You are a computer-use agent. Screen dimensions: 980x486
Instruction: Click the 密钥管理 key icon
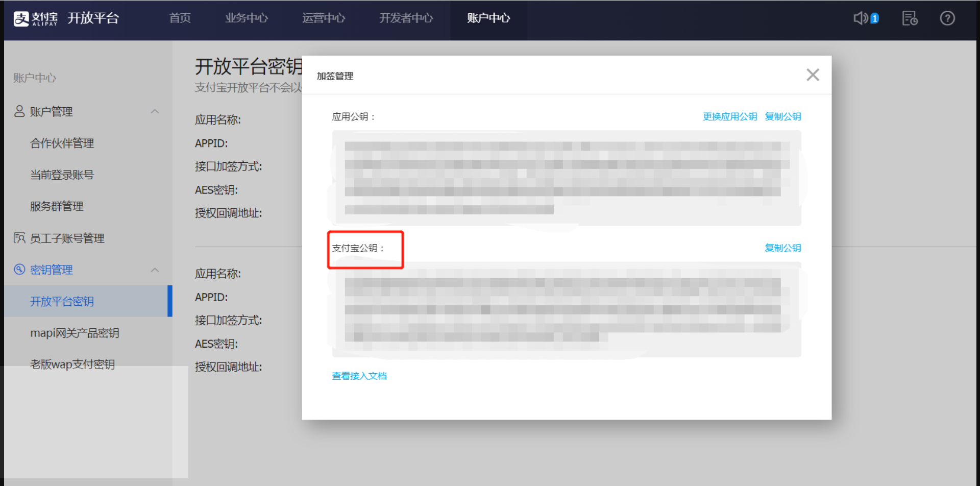pos(19,270)
